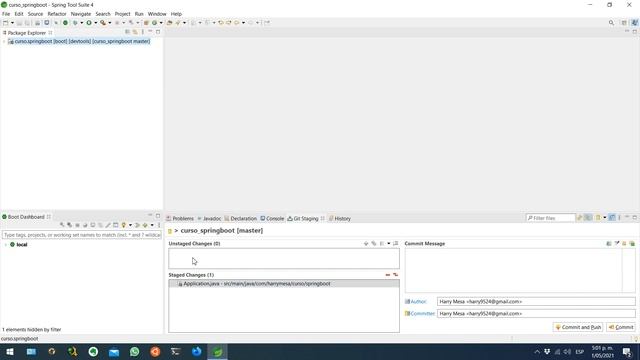640x360 pixels.
Task: Open Boot Dashboard view menu three dots
Action: (159, 225)
